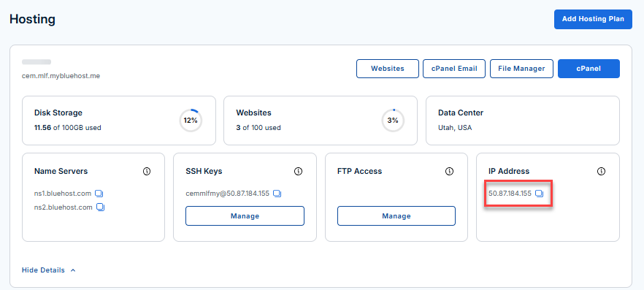Click the Name Servers card title
The width and height of the screenshot is (644, 290).
[x=61, y=171]
